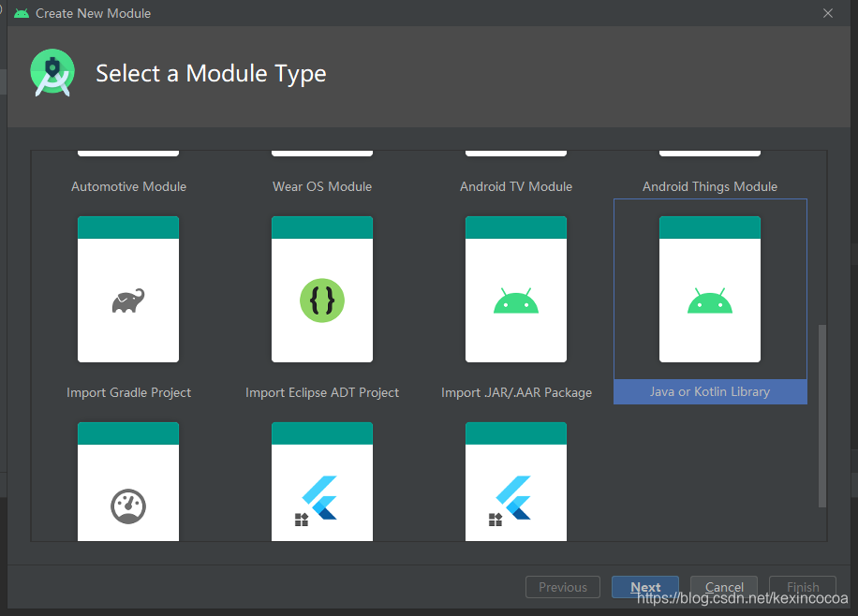
Task: Select the Import Gradle Project elephant icon
Action: tap(128, 301)
